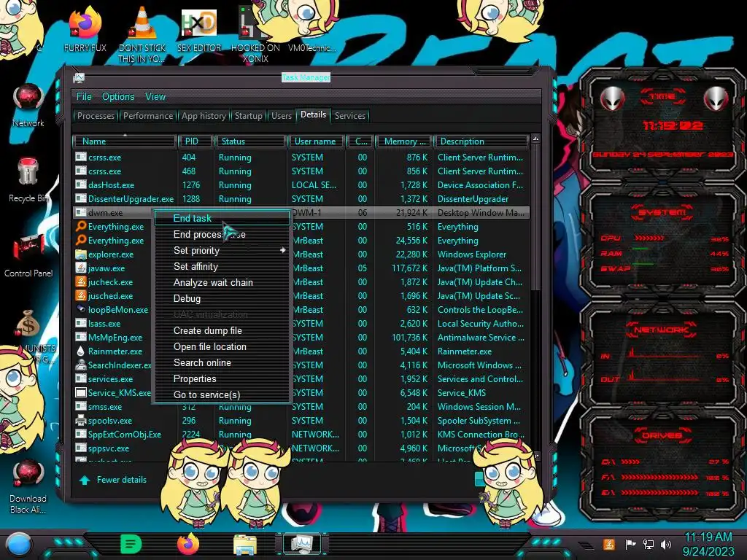Image resolution: width=747 pixels, height=560 pixels.
Task: Click the Action Center flag tray icon
Action: pyautogui.click(x=630, y=544)
